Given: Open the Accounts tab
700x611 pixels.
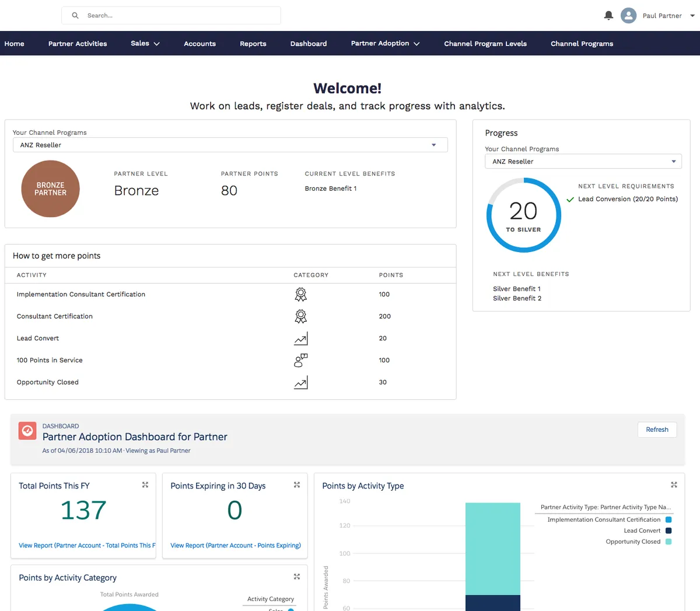Looking at the screenshot, I should coord(199,44).
